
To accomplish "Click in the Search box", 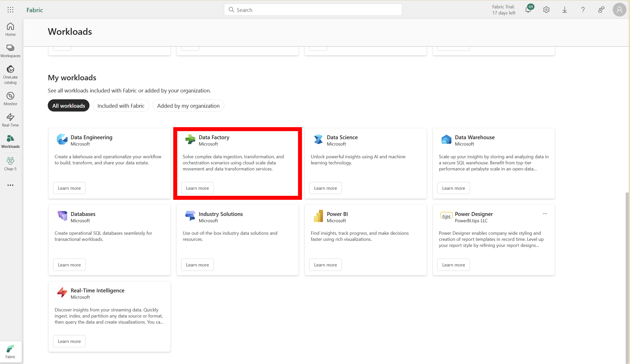I will (313, 10).
